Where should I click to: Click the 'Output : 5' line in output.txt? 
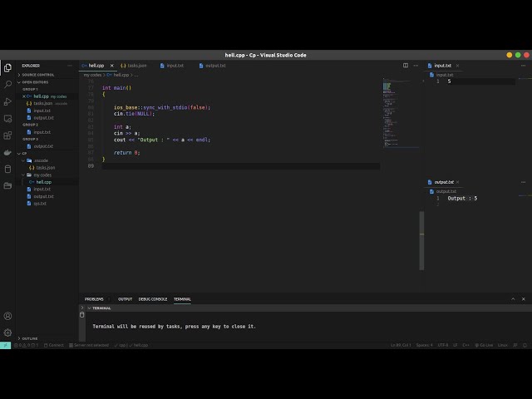462,199
